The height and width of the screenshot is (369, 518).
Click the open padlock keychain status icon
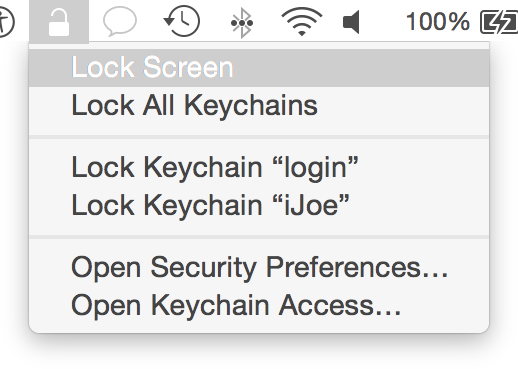[x=59, y=22]
